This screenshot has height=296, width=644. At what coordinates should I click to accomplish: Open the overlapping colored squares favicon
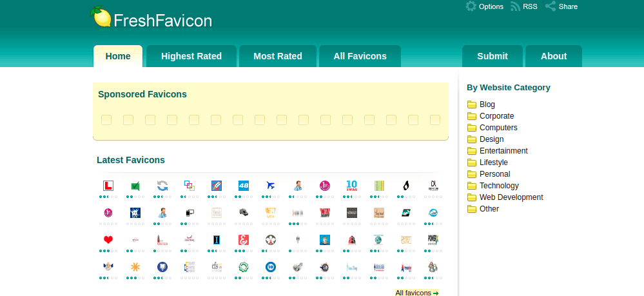click(190, 186)
